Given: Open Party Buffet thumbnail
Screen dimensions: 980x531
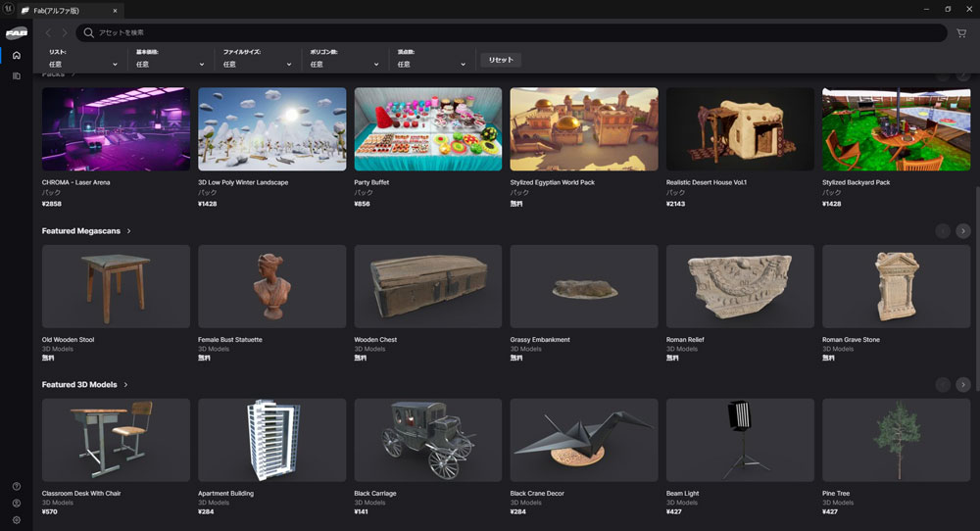Looking at the screenshot, I should pyautogui.click(x=428, y=129).
